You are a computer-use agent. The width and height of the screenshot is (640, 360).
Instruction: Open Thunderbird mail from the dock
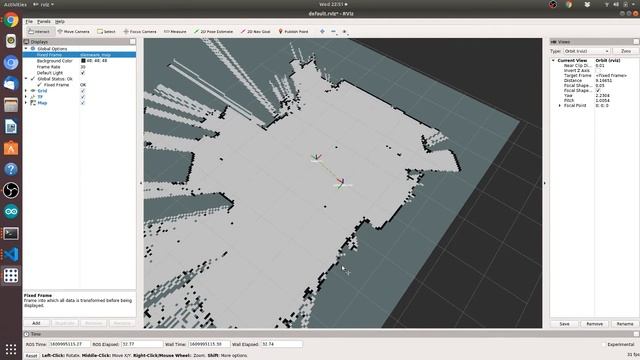(x=11, y=84)
